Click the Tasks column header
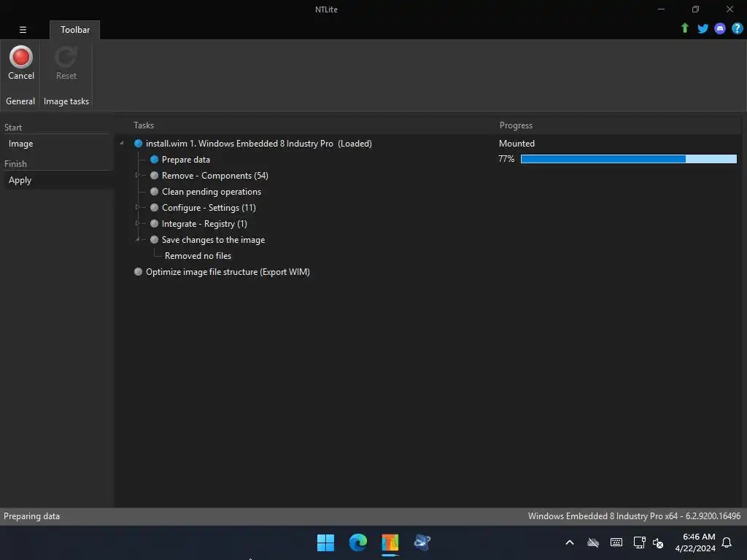 [x=144, y=125]
